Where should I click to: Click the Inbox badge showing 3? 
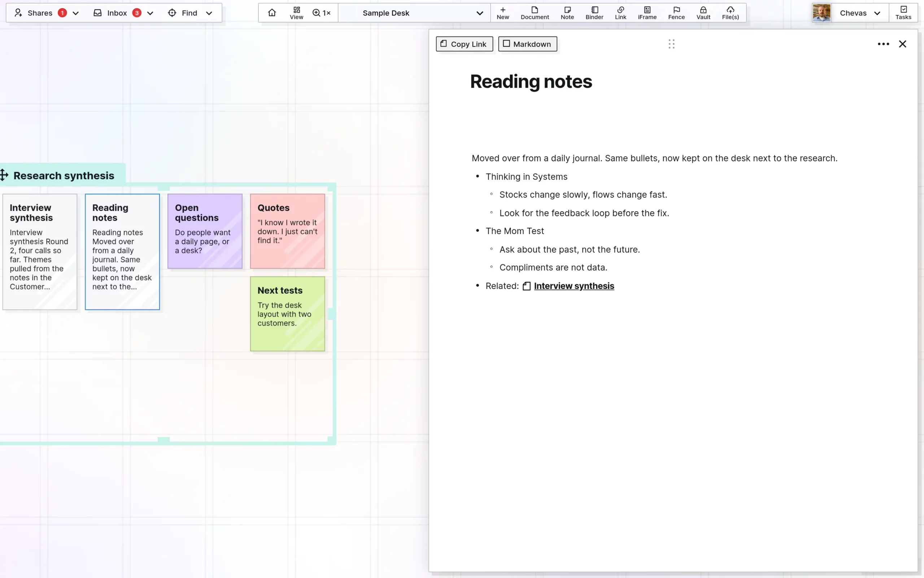[x=137, y=13]
